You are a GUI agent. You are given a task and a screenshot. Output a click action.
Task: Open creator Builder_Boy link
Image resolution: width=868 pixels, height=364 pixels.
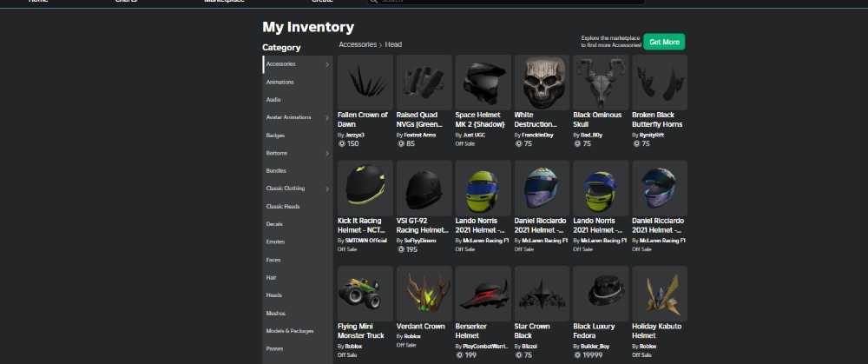click(x=595, y=347)
